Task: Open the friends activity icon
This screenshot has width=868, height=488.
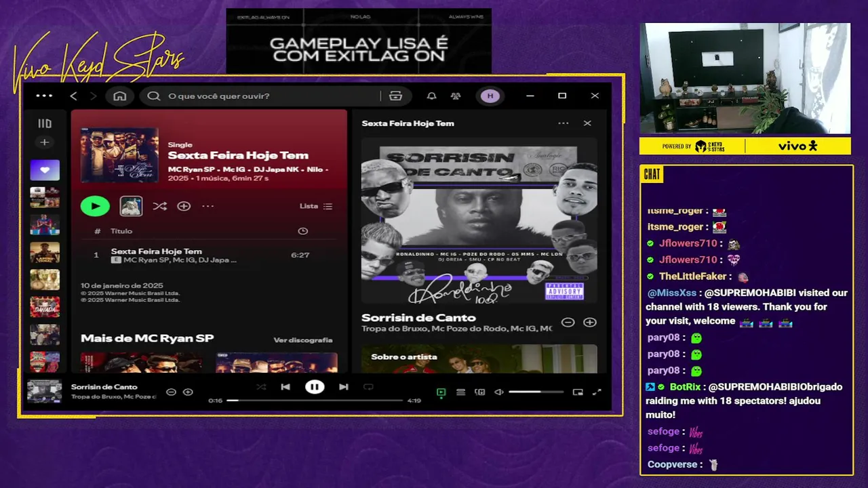Action: [456, 96]
